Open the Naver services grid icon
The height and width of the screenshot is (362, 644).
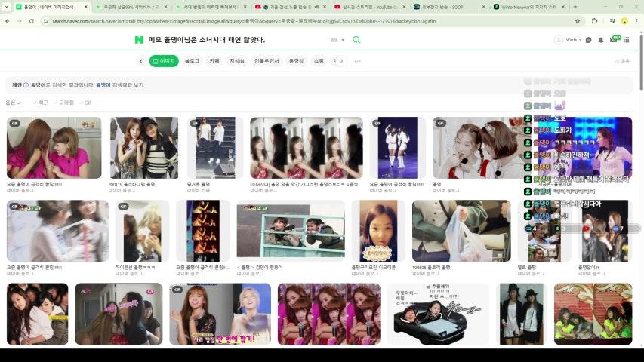(627, 40)
